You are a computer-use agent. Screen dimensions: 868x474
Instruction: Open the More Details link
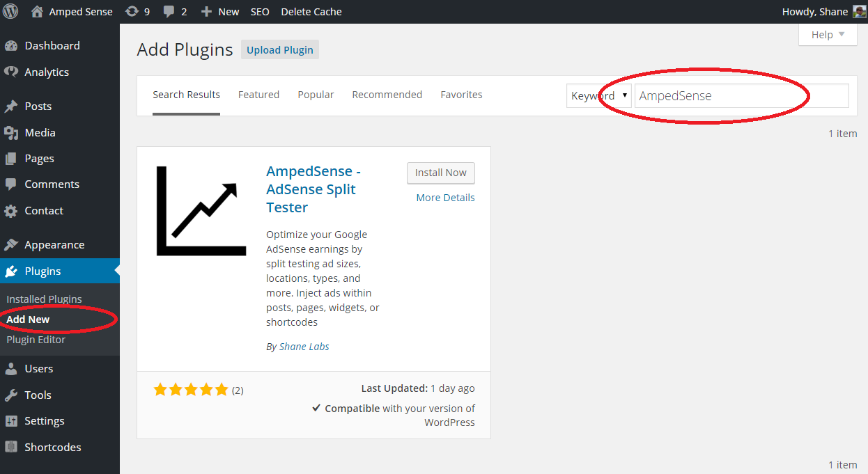[x=445, y=198]
